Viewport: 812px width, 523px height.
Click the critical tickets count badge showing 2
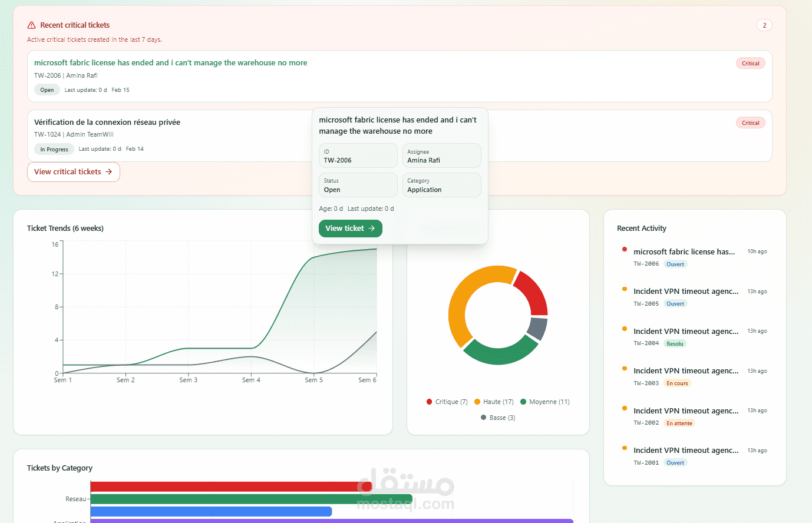point(764,25)
